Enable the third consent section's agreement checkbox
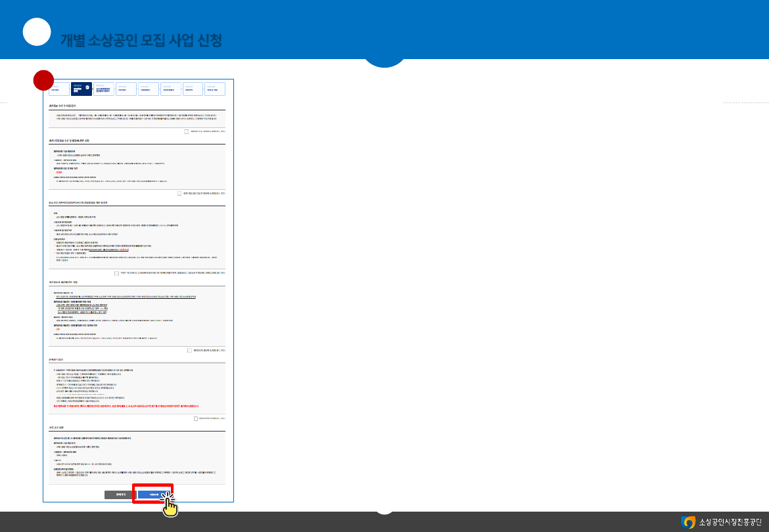The image size is (769, 532). [116, 273]
